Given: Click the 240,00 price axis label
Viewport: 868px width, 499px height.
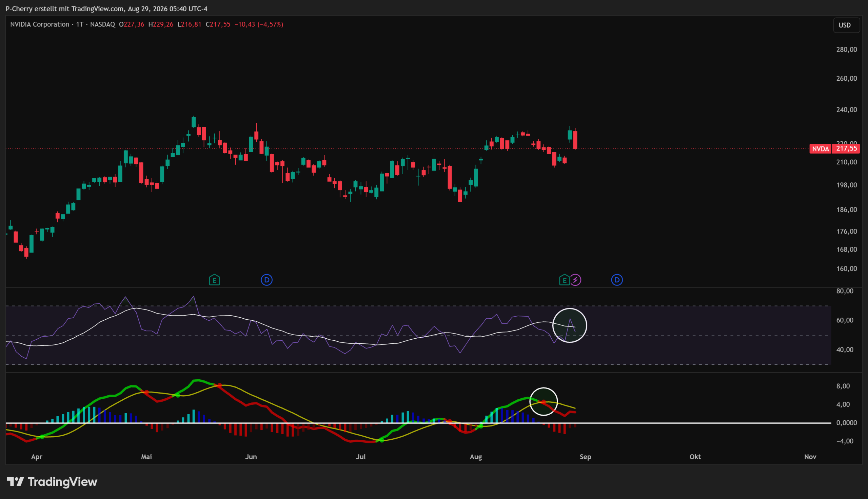Looking at the screenshot, I should click(846, 110).
